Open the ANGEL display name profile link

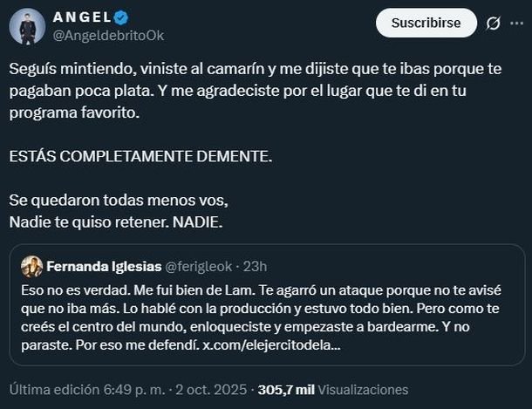point(79,17)
